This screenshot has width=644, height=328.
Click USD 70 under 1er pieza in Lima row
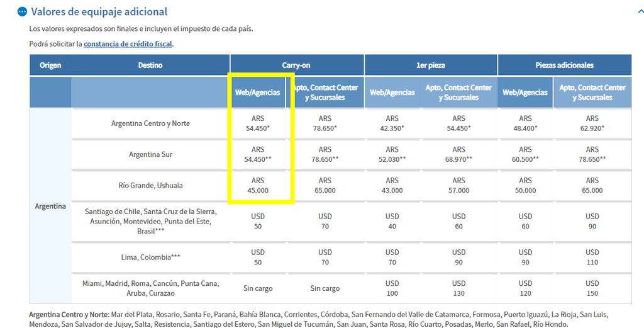point(392,257)
